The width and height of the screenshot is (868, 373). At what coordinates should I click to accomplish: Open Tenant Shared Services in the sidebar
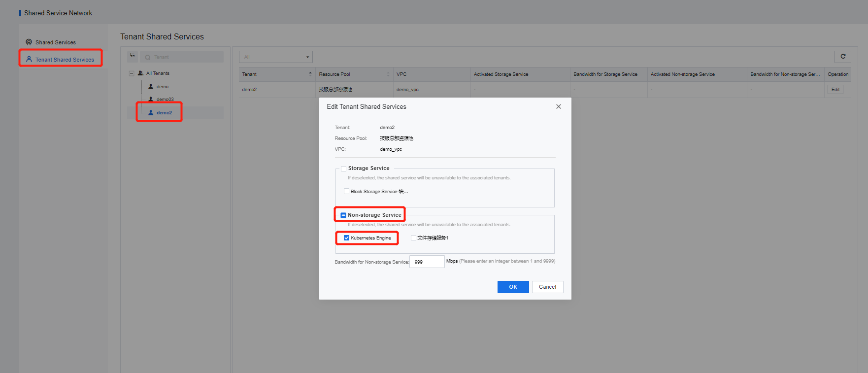(x=64, y=60)
